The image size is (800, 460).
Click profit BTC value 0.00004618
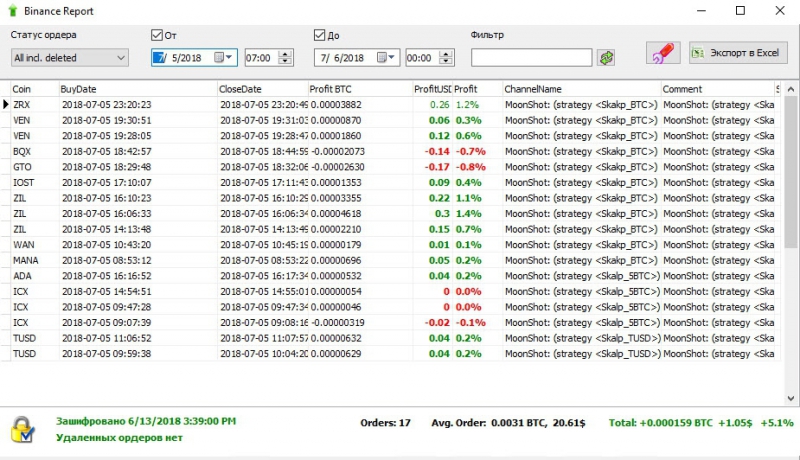click(336, 214)
